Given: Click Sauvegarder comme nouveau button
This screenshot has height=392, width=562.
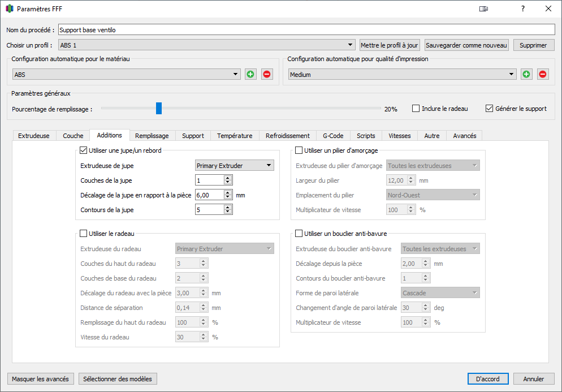Looking at the screenshot, I should (x=466, y=45).
